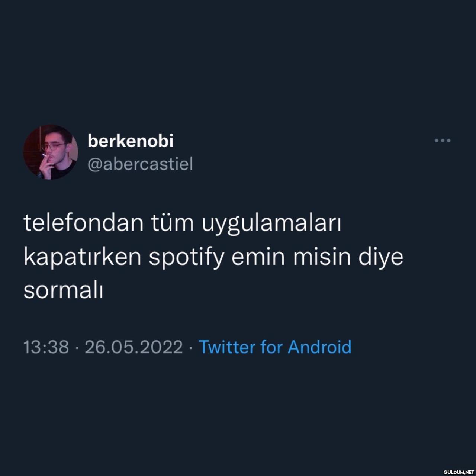Click the word tüm in the tweet
This screenshot has height=476, width=476.
click(173, 223)
